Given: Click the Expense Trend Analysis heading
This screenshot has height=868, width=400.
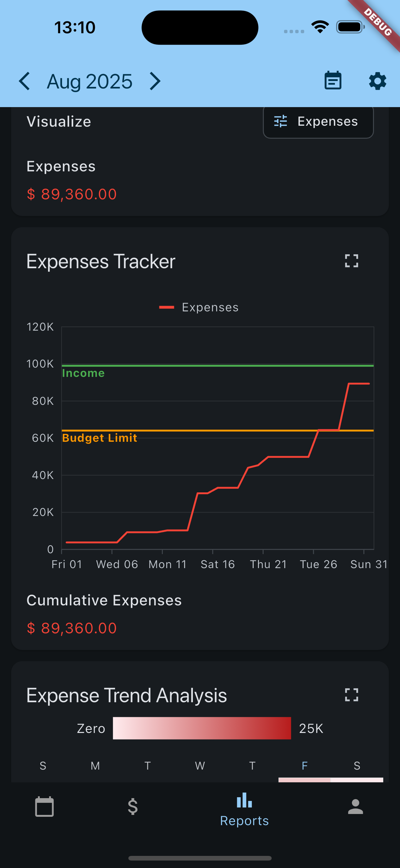Looking at the screenshot, I should tap(127, 695).
